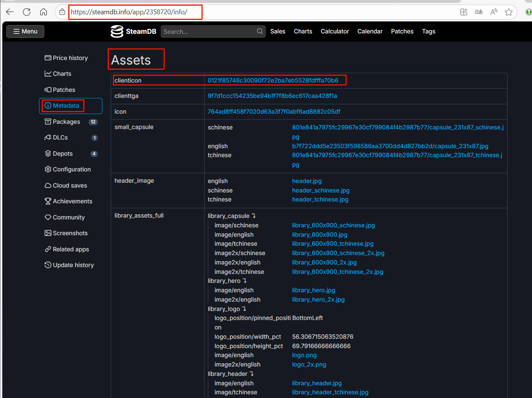The width and height of the screenshot is (532, 398).
Task: Click the DLCs count badge 1
Action: click(x=95, y=138)
